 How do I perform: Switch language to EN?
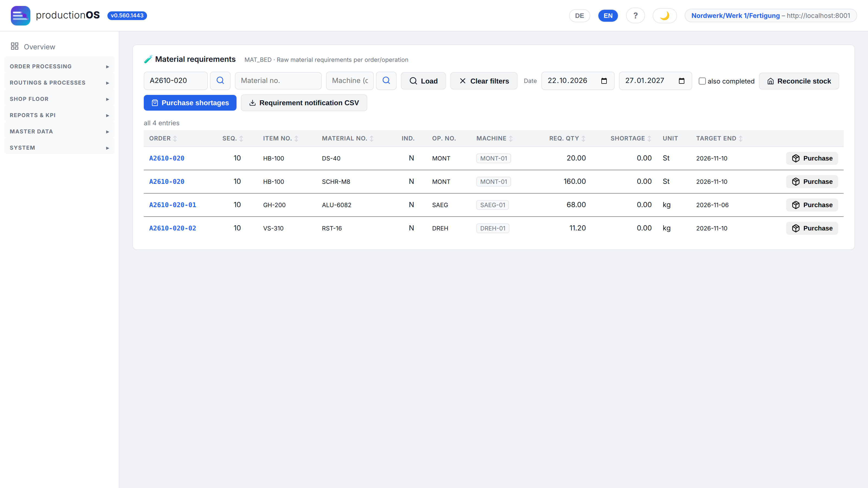[x=608, y=15]
